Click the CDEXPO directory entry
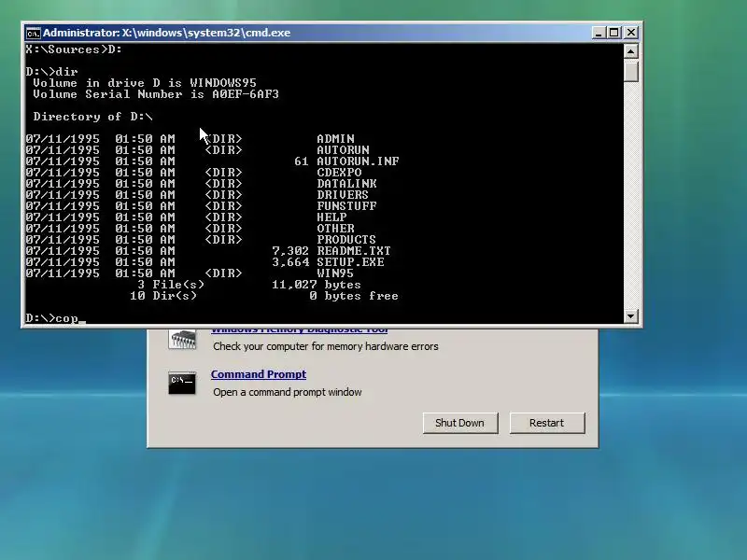This screenshot has height=560, width=747. 339,173
